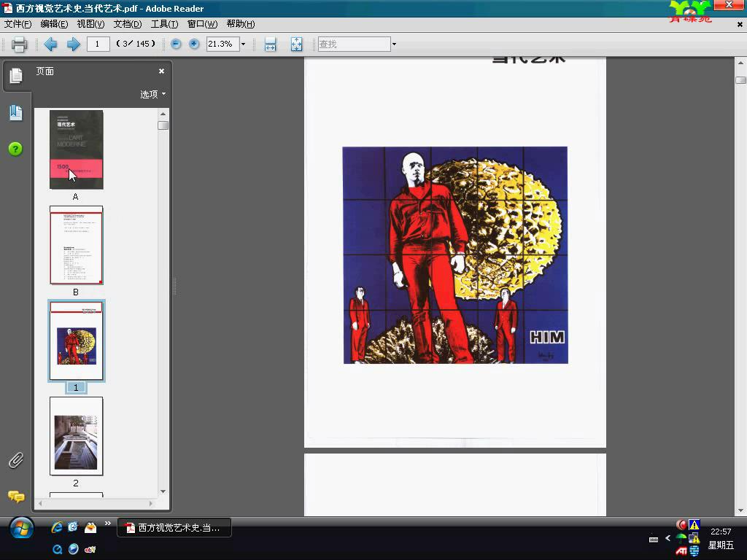Open the Bookmarks panel icon
Viewport: 747px width, 560px height.
coord(16,113)
